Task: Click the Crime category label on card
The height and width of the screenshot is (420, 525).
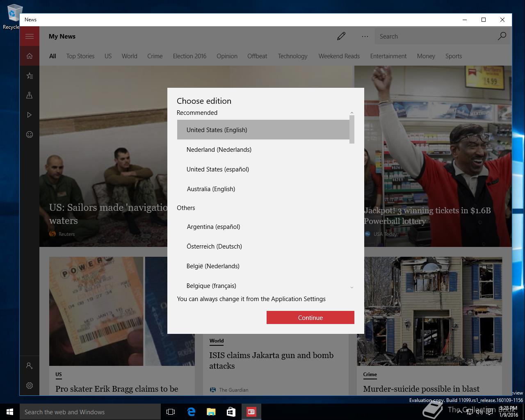Action: coord(370,374)
